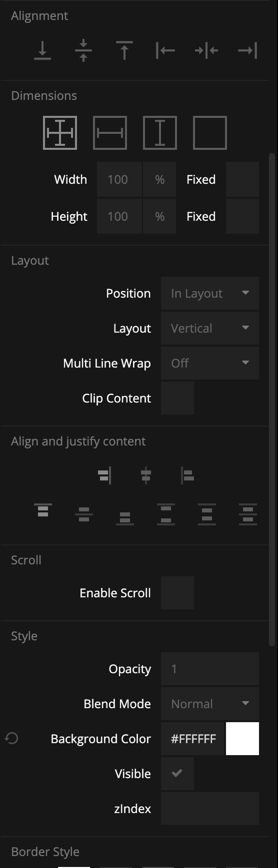The height and width of the screenshot is (868, 278).
Task: Click the align to bottom icon
Action: [x=42, y=50]
